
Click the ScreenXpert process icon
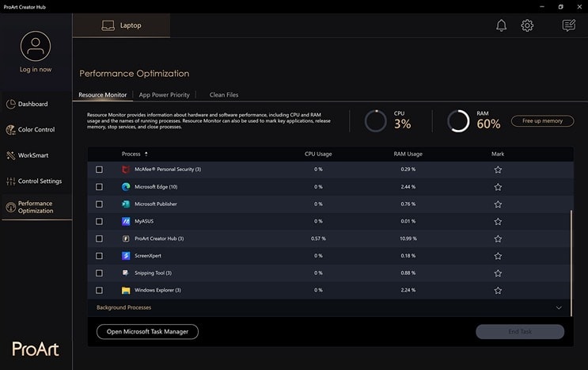126,256
